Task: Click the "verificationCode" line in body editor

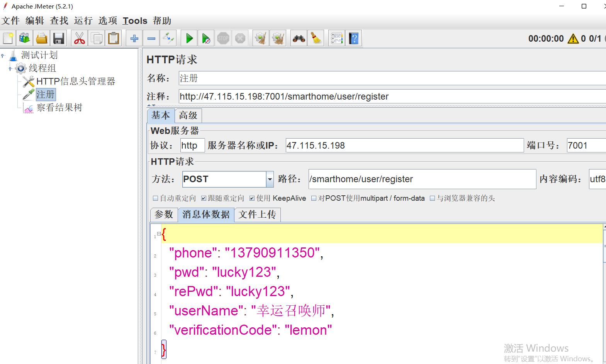Action: pyautogui.click(x=250, y=330)
